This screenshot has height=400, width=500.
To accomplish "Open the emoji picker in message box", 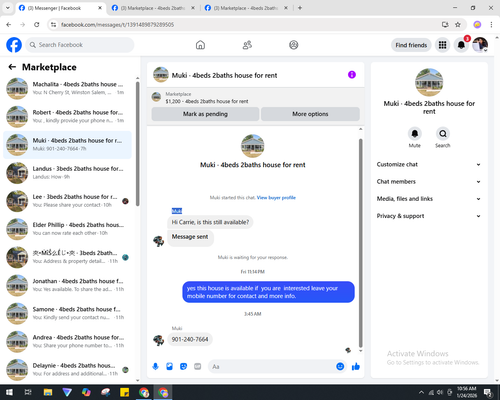I will point(340,367).
